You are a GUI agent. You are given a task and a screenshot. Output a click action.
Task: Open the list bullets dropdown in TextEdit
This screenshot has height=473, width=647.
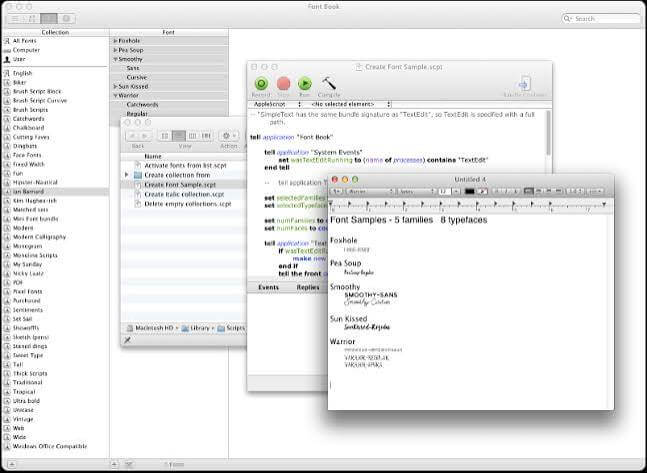click(x=595, y=191)
